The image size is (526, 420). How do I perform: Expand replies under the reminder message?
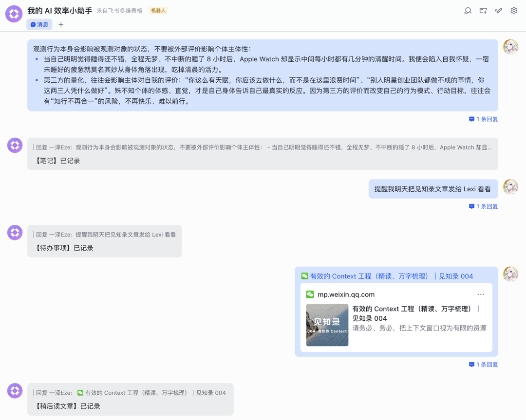483,206
